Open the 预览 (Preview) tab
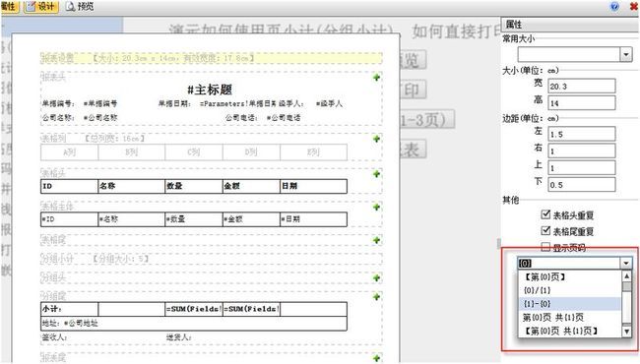Viewport: 640px width, 364px height. pos(80,7)
